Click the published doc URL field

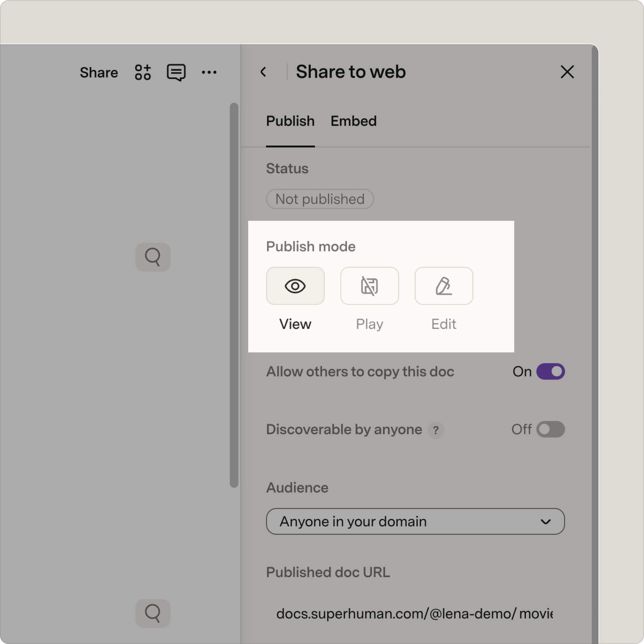[x=415, y=614]
